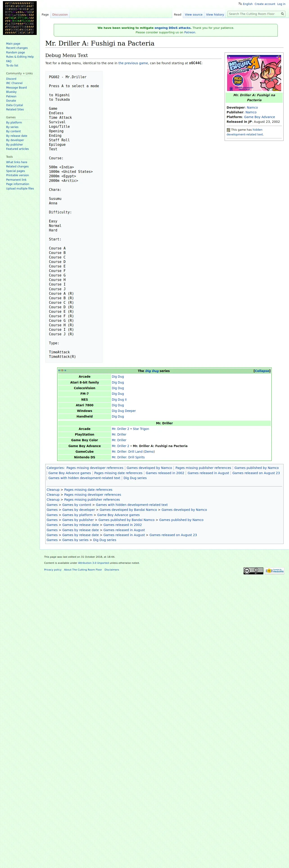289x868 pixels.
Task: Open the Powered by MediaWiki badge
Action: [275, 571]
